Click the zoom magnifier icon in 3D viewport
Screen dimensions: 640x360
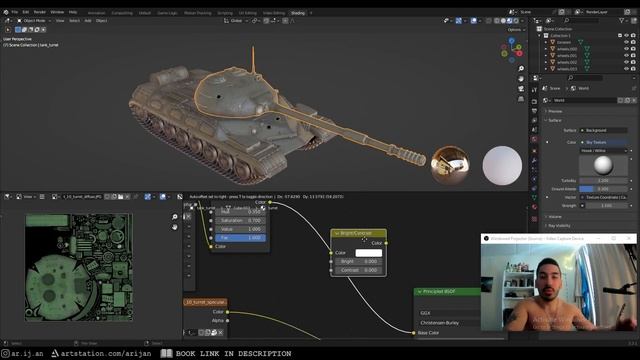pos(521,69)
